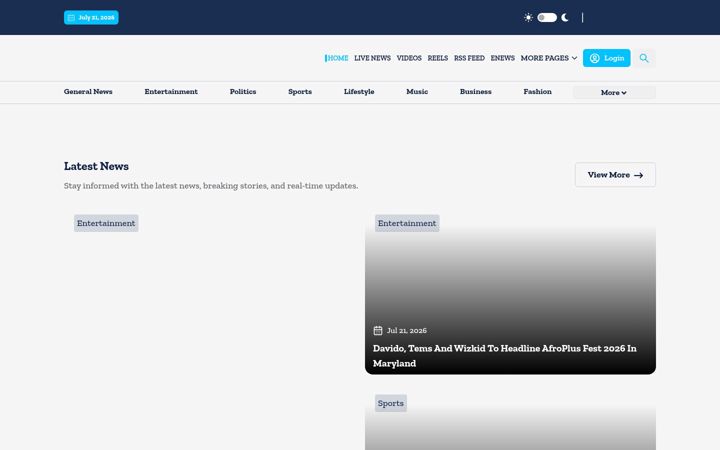Select the Sports category in the nav bar
The height and width of the screenshot is (450, 720).
click(x=300, y=91)
